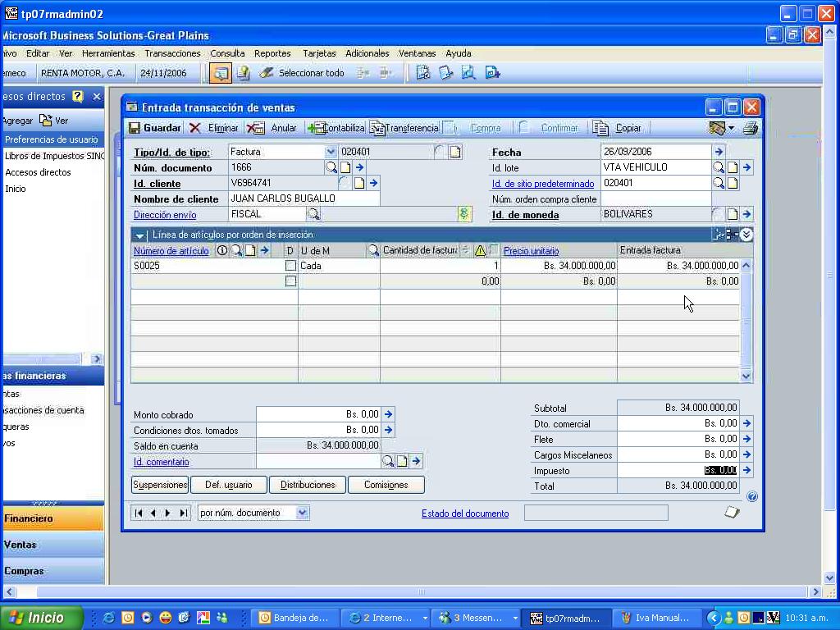This screenshot has height=630, width=840.
Task: Go to first record navigation button
Action: click(139, 514)
